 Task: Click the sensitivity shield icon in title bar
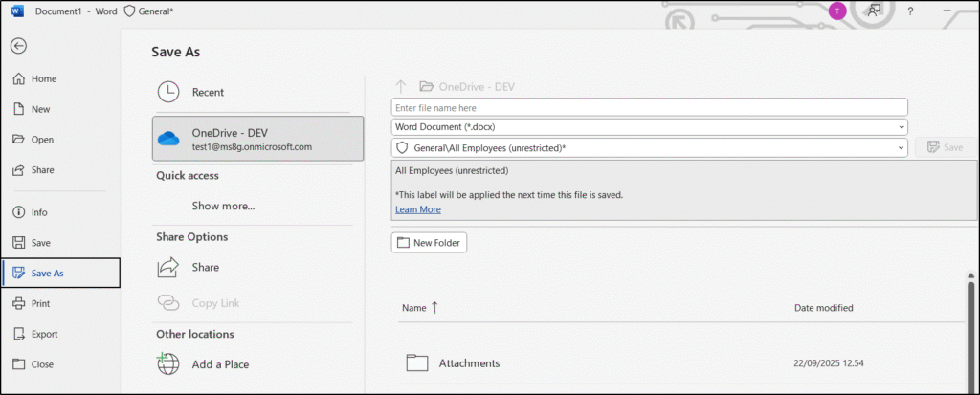[130, 11]
